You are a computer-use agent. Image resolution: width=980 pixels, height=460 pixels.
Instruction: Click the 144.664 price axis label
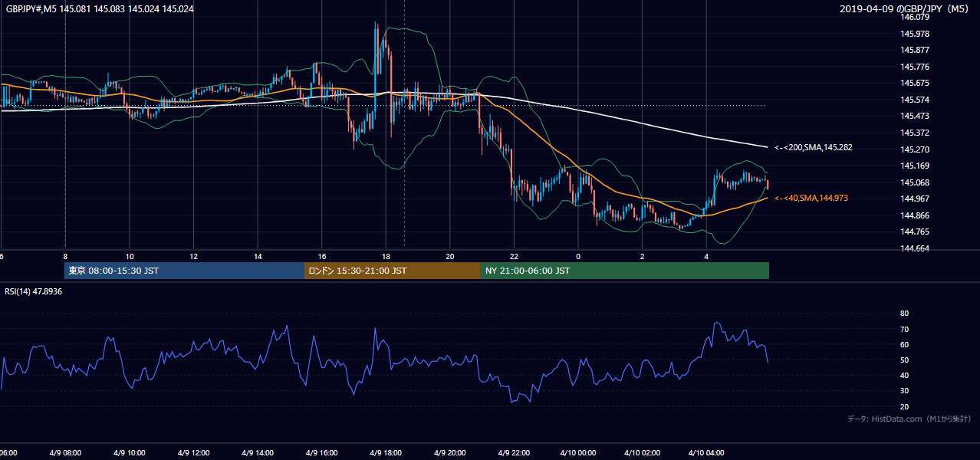916,248
